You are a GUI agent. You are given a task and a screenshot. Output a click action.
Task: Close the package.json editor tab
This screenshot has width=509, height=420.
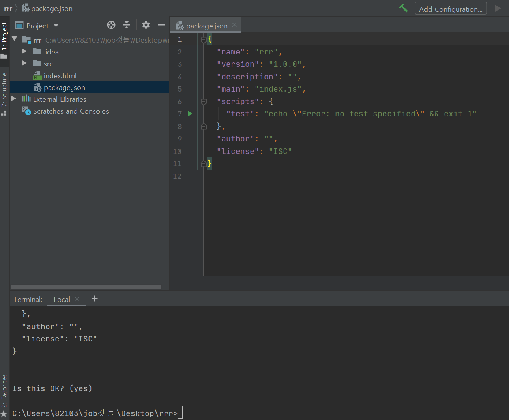(234, 25)
